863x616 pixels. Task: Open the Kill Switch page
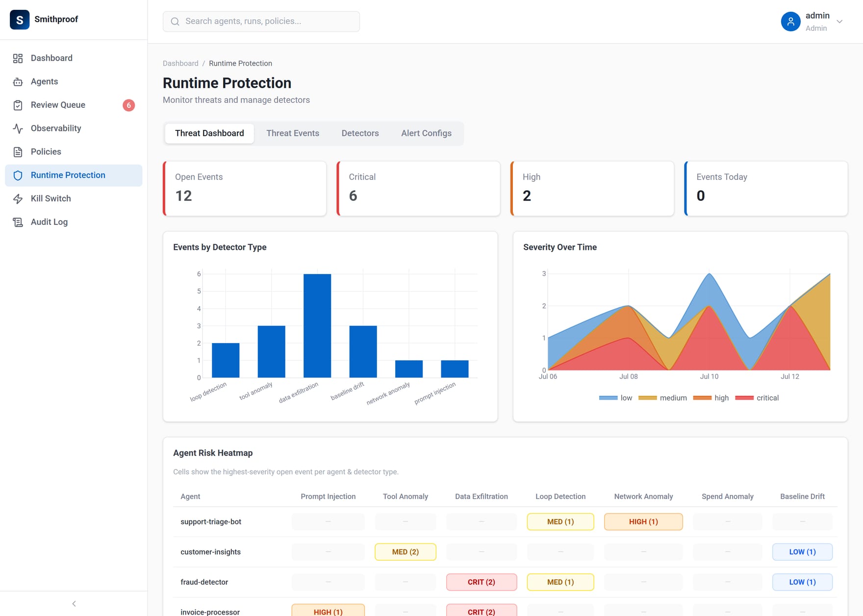click(74, 199)
